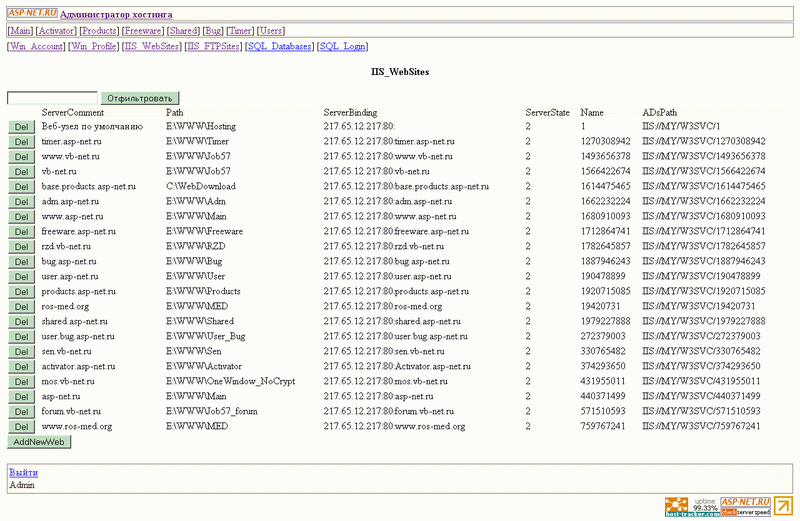This screenshot has width=800, height=521.
Task: Open the Freeware menu link
Action: (143, 31)
